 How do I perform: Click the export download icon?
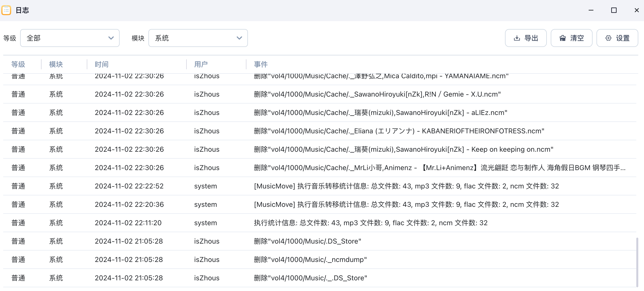(x=517, y=38)
